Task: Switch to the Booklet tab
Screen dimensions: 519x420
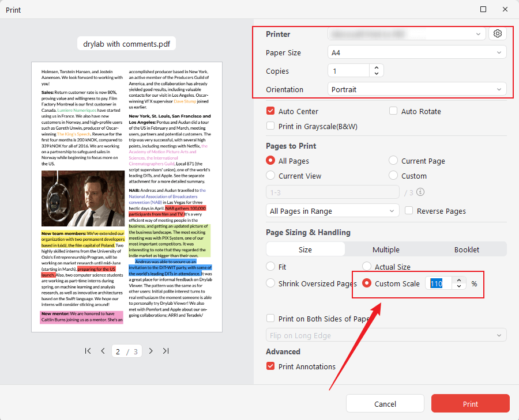Action: click(467, 249)
